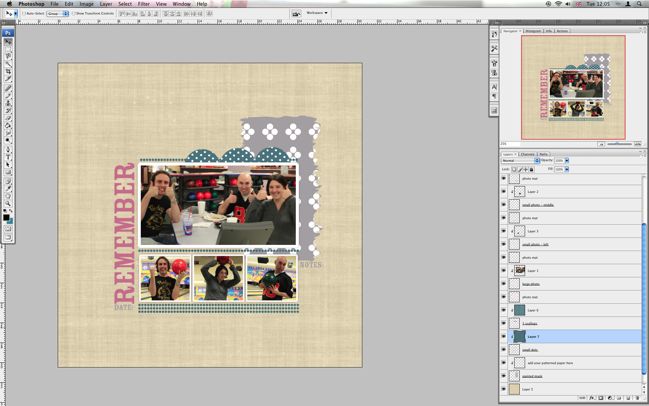649x406 pixels.
Task: Click the Go to Bridge icon
Action: pos(296,14)
